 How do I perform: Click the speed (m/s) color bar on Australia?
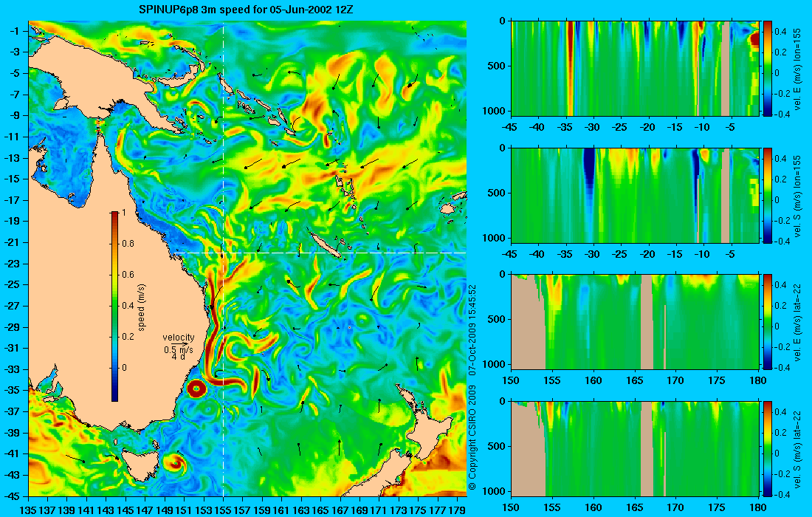click(114, 307)
